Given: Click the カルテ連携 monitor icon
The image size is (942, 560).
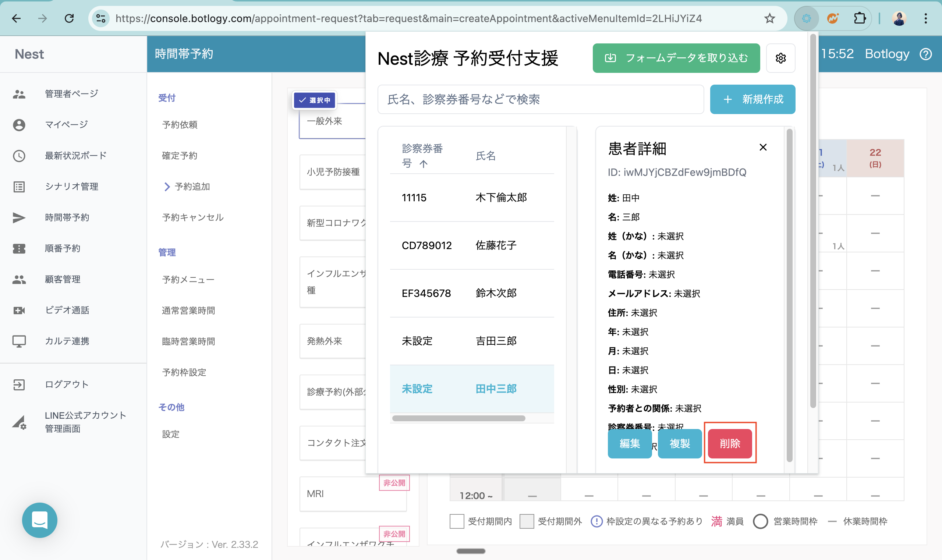Looking at the screenshot, I should pyautogui.click(x=19, y=341).
